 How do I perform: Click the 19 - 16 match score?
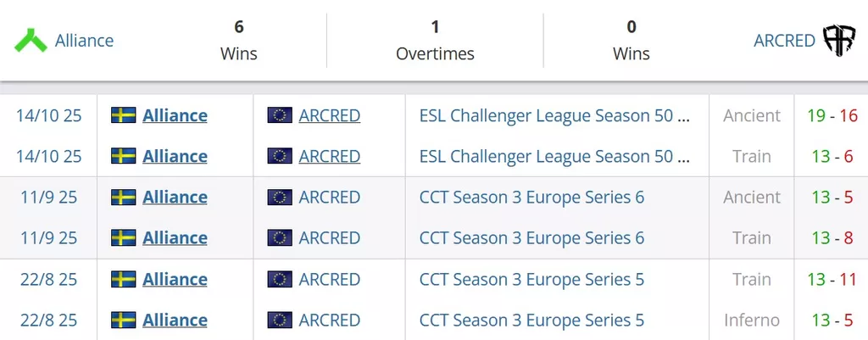[x=832, y=115]
